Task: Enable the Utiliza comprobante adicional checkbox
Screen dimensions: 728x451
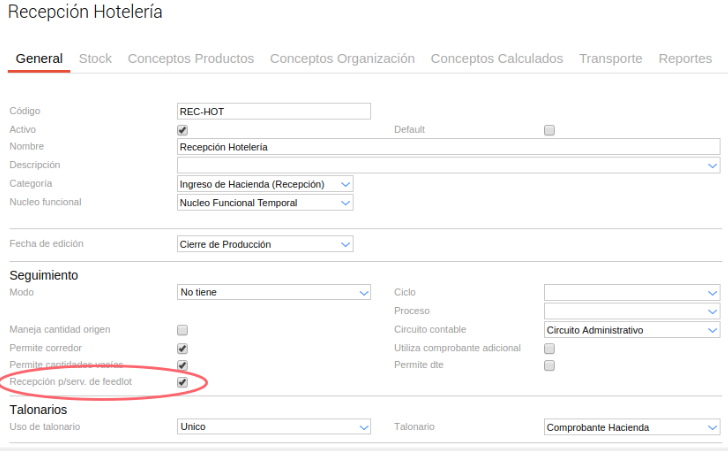Action: (x=549, y=348)
